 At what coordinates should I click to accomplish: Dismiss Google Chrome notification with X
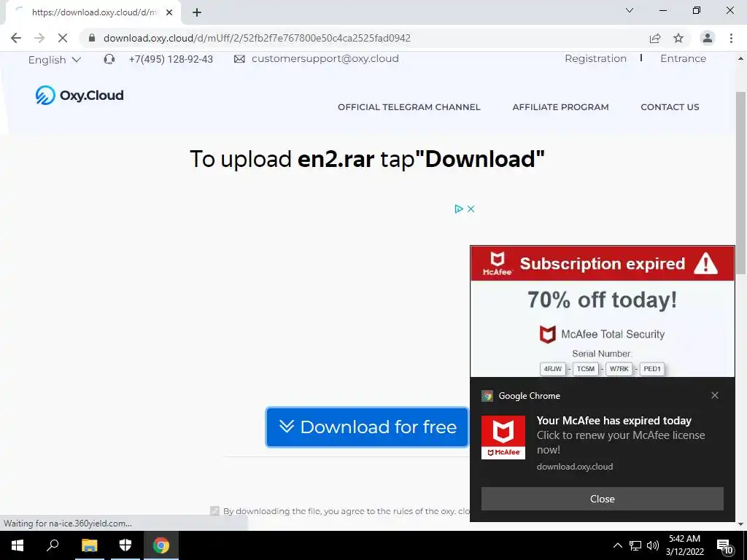(715, 395)
